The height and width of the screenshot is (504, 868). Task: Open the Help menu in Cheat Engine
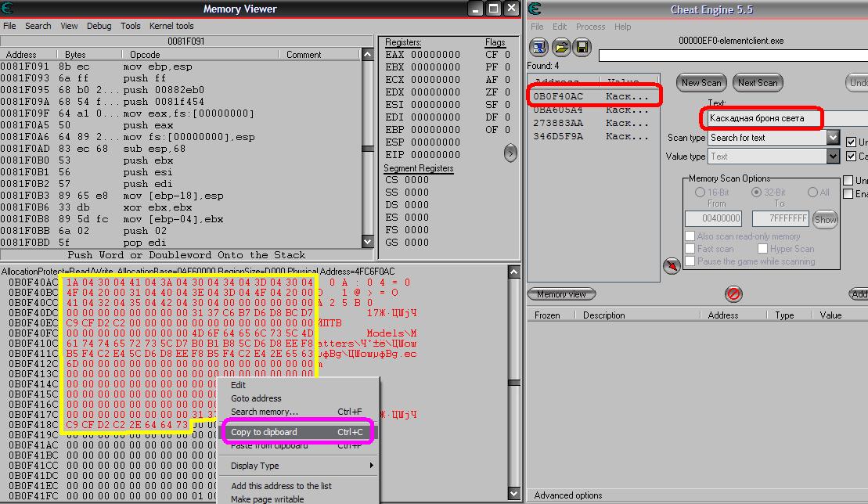point(622,27)
